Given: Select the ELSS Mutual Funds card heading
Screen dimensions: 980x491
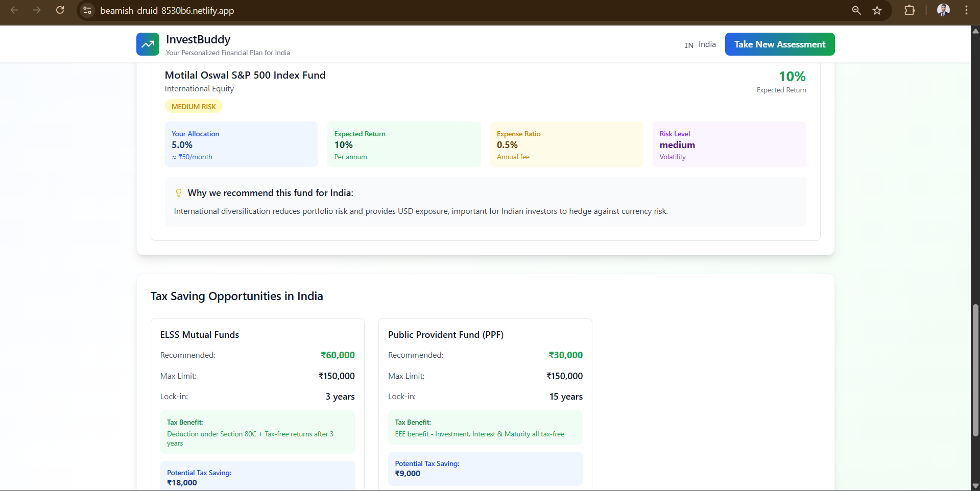Looking at the screenshot, I should (x=200, y=335).
